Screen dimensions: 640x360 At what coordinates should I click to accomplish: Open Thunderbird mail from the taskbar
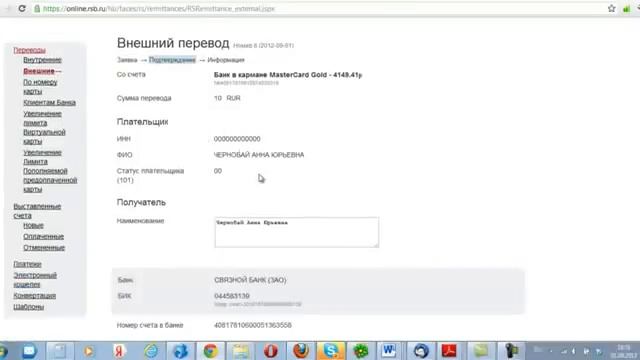pyautogui.click(x=421, y=351)
